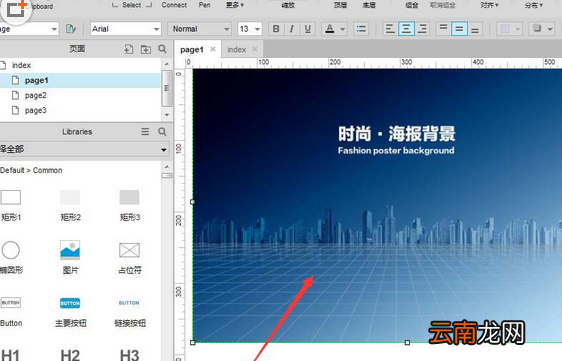The height and width of the screenshot is (361, 562).
Task: Add a new folder in pages panel
Action: coord(146,49)
